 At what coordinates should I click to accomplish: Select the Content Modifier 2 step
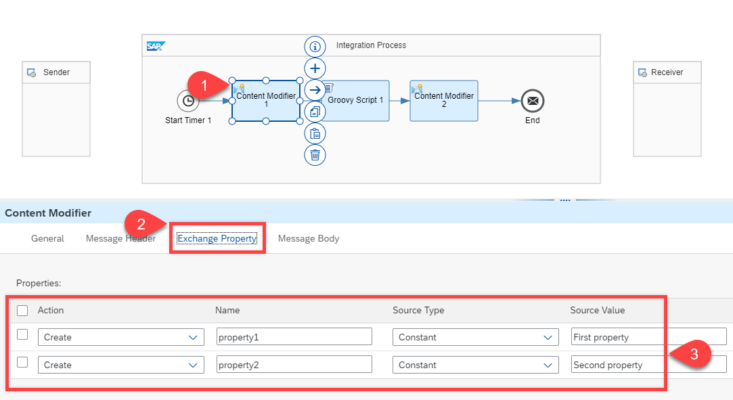443,101
